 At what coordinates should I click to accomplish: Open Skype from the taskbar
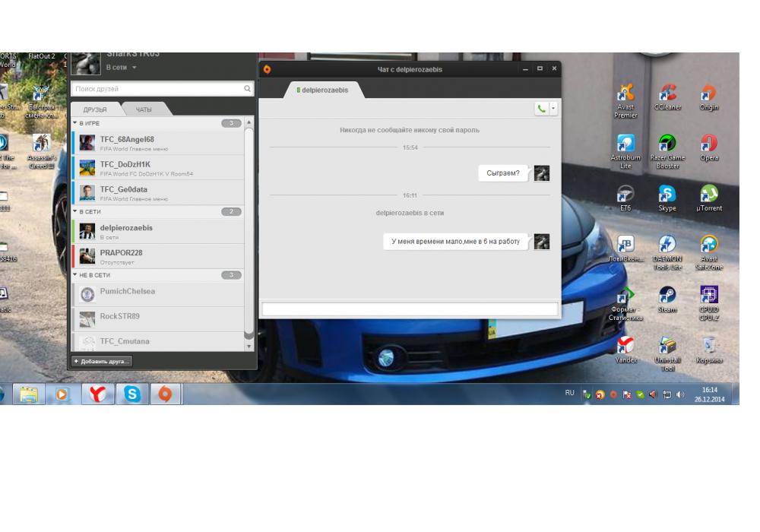click(x=132, y=394)
